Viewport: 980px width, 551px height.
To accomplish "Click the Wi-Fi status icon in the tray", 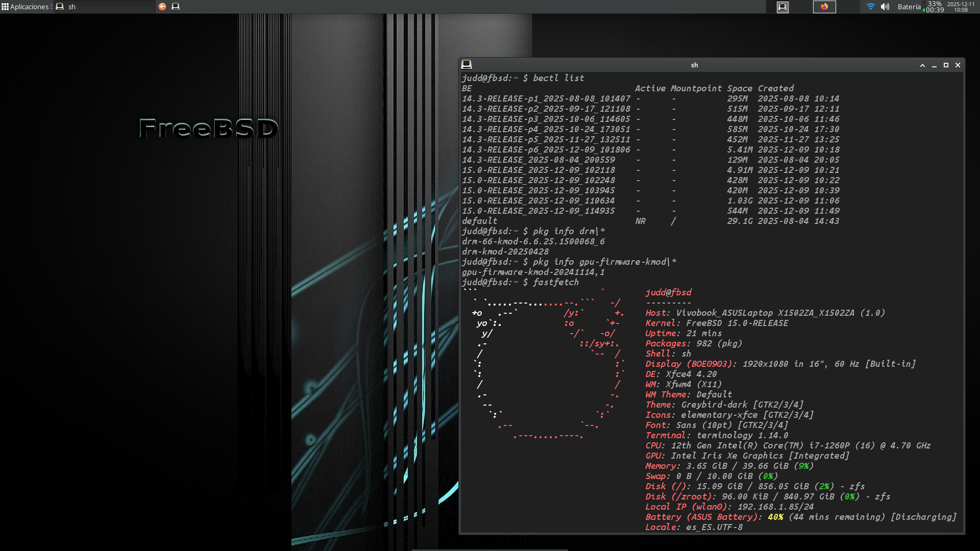I will [870, 7].
